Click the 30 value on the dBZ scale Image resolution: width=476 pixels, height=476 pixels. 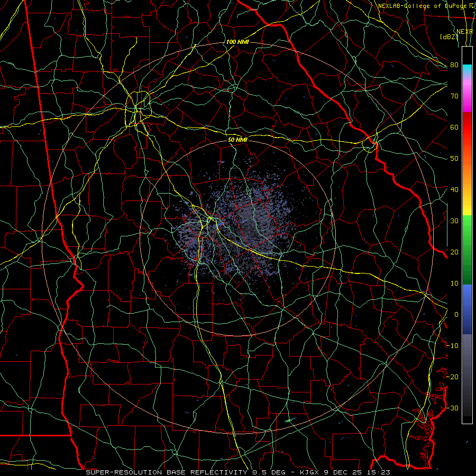click(x=454, y=221)
